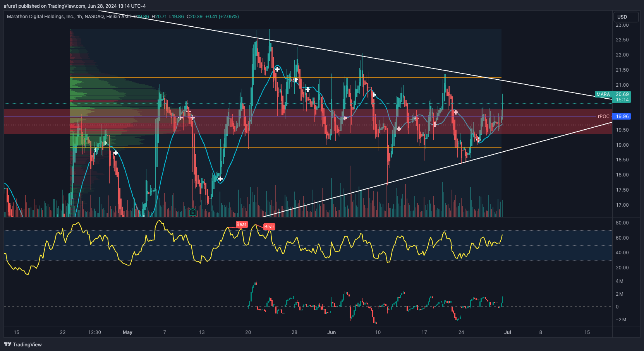Click the 12:30 time axis label
This screenshot has width=644, height=351.
pos(94,332)
